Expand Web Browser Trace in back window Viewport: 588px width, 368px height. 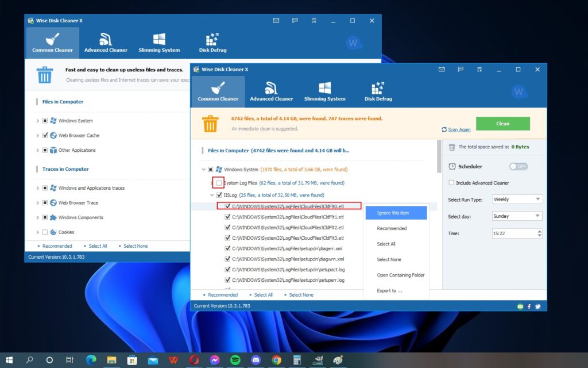pos(37,203)
